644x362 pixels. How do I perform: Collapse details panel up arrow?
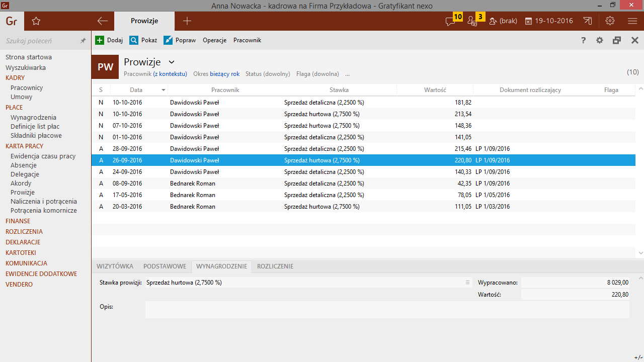[640, 278]
